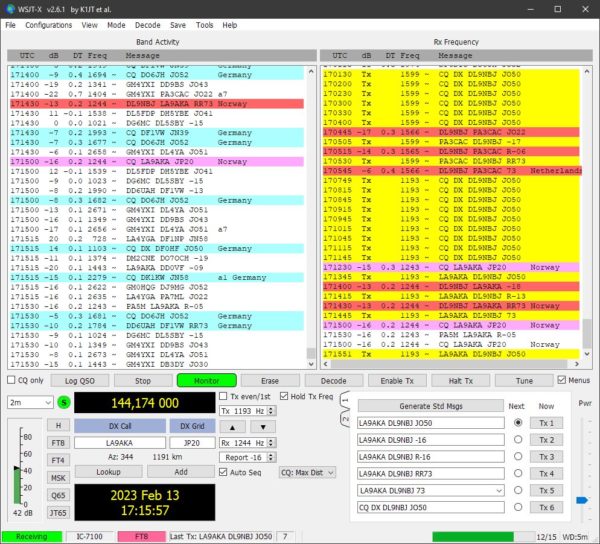Open the View menu

(x=90, y=25)
